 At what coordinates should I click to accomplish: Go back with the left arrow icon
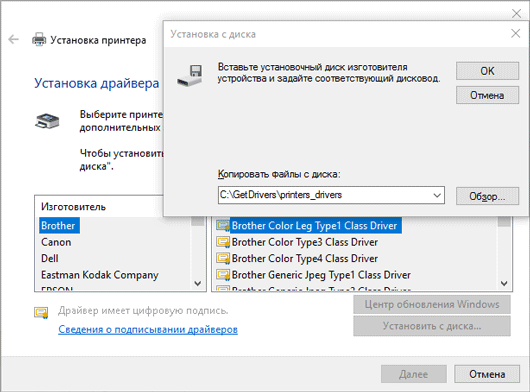click(x=14, y=40)
